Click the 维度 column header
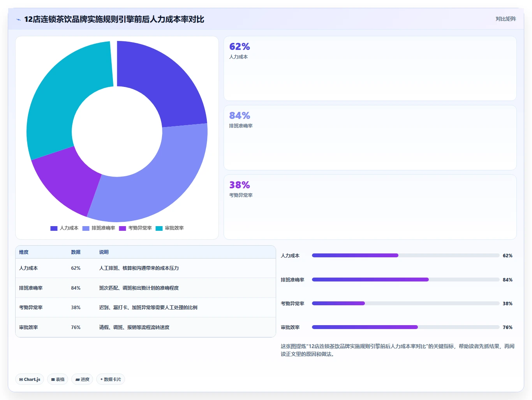 coord(24,252)
